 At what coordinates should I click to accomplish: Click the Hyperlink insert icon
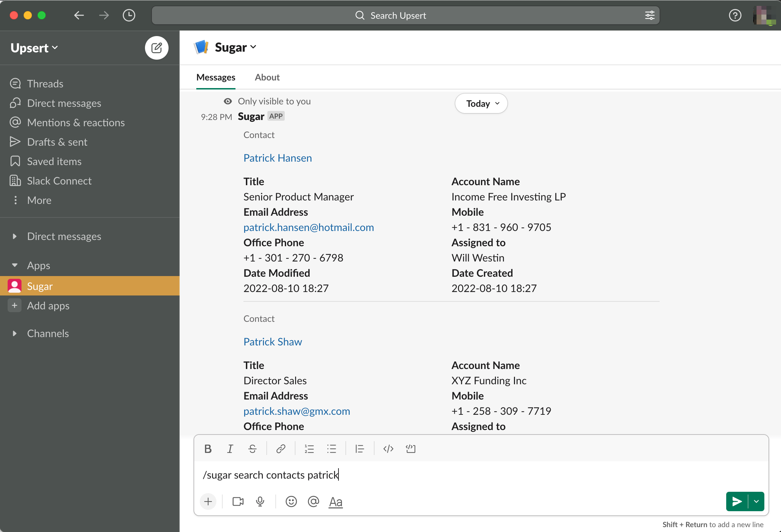(x=281, y=448)
